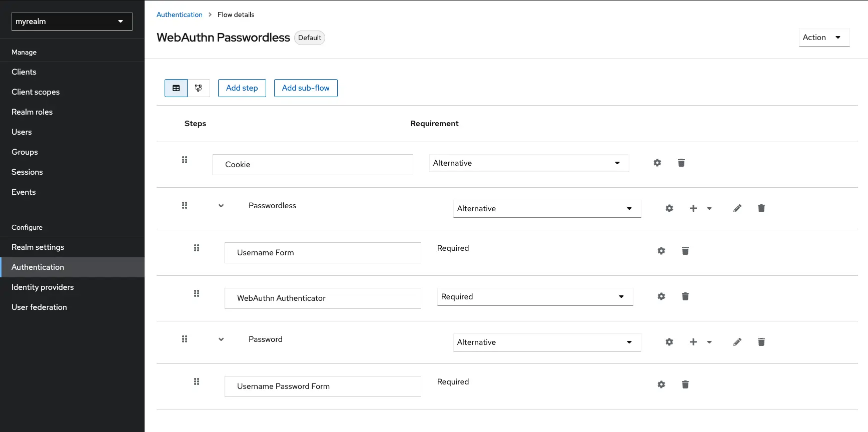
Task: Open Cookie requirement dropdown
Action: [x=529, y=163]
